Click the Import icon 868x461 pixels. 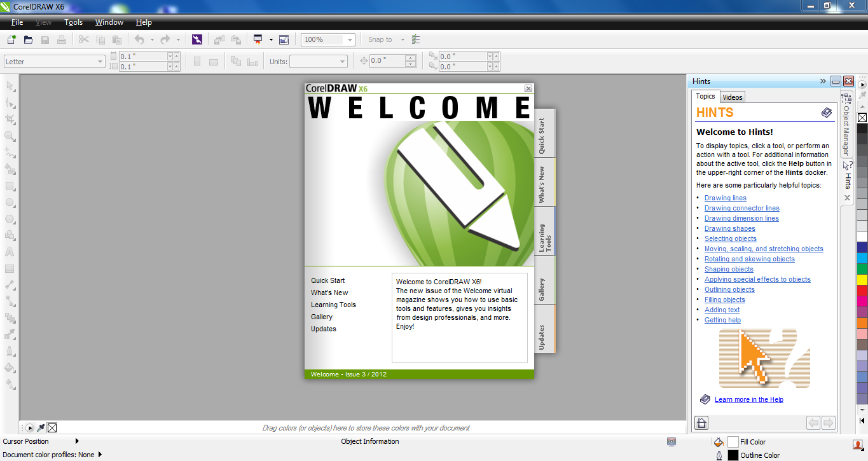click(x=219, y=39)
